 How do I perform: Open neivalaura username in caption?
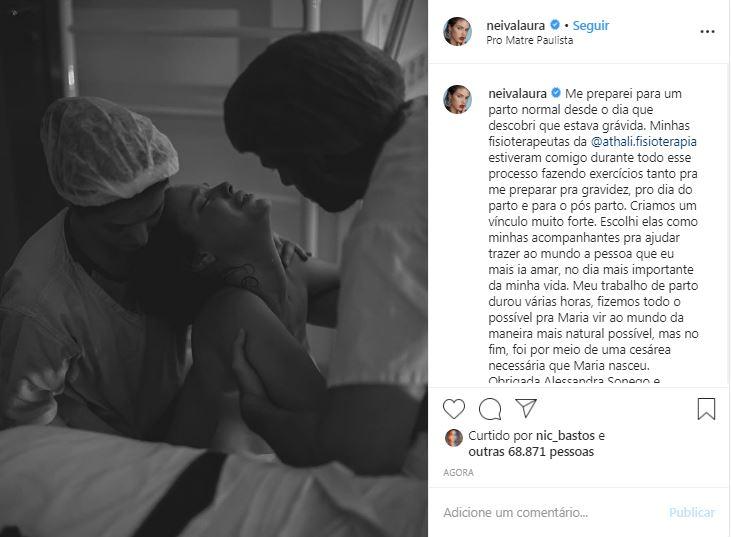[x=517, y=93]
